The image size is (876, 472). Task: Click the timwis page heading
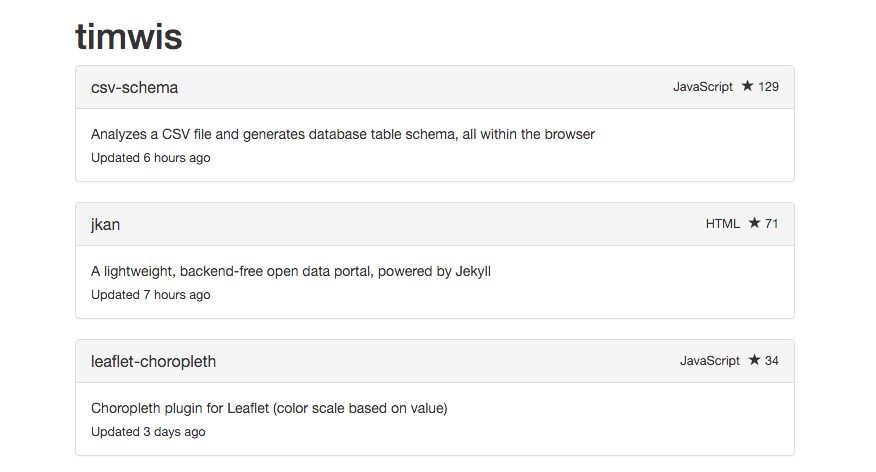click(x=128, y=37)
